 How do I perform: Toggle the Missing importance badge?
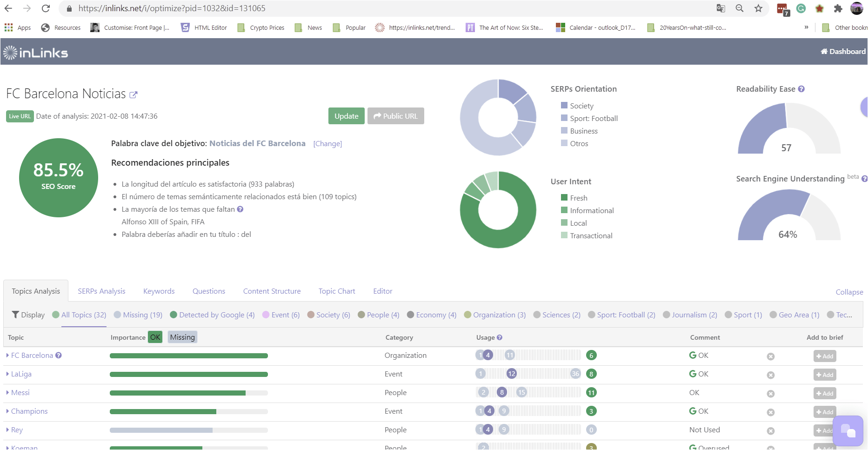(x=182, y=337)
